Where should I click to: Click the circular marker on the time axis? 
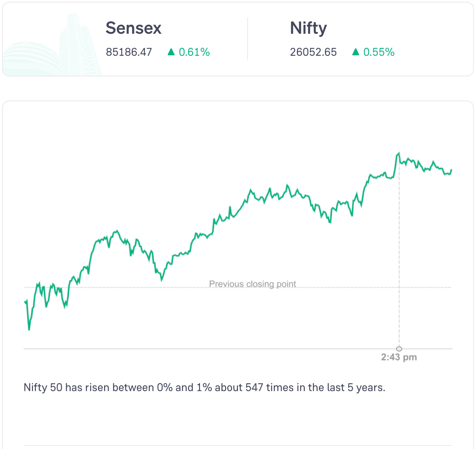(399, 349)
